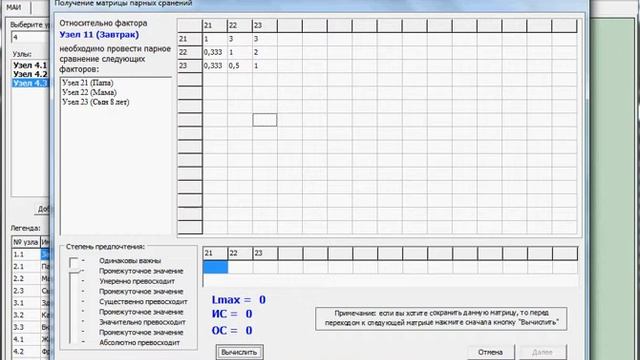This screenshot has height=360, width=640.
Task: Click the outlined empty matrix cell
Action: [x=264, y=120]
